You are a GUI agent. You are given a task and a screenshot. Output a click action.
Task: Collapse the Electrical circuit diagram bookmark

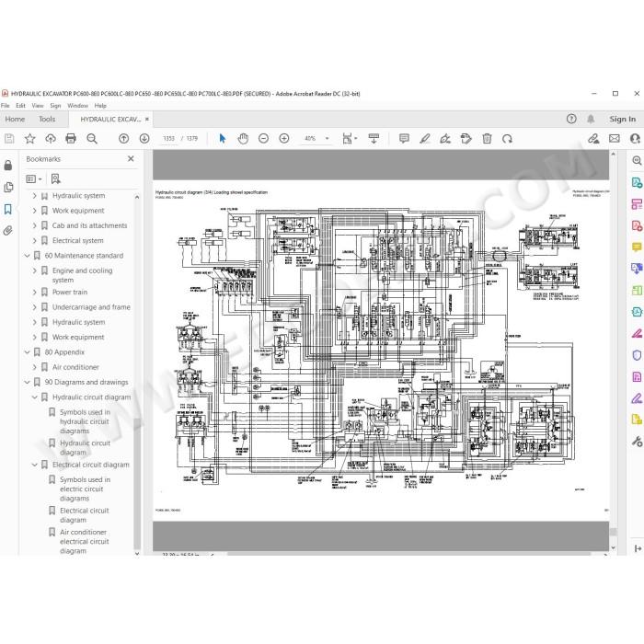(35, 465)
